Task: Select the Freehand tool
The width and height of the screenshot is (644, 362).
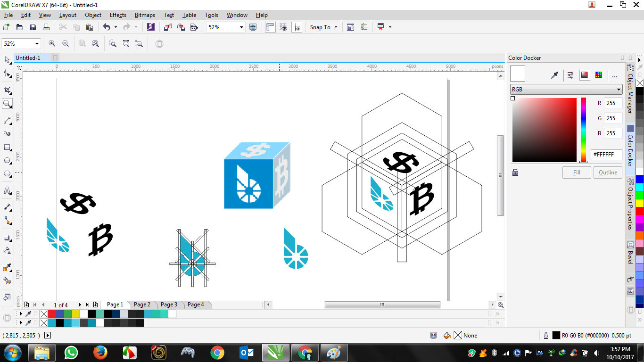Action: (x=7, y=121)
